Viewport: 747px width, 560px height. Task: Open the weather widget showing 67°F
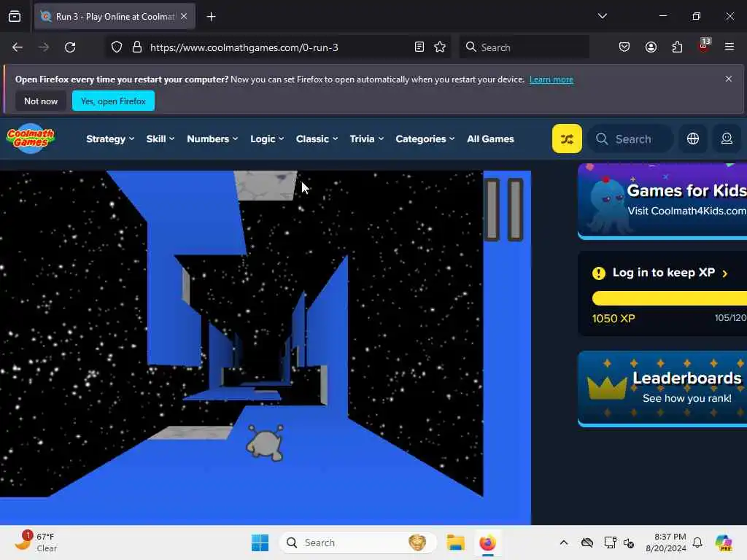(x=36, y=542)
